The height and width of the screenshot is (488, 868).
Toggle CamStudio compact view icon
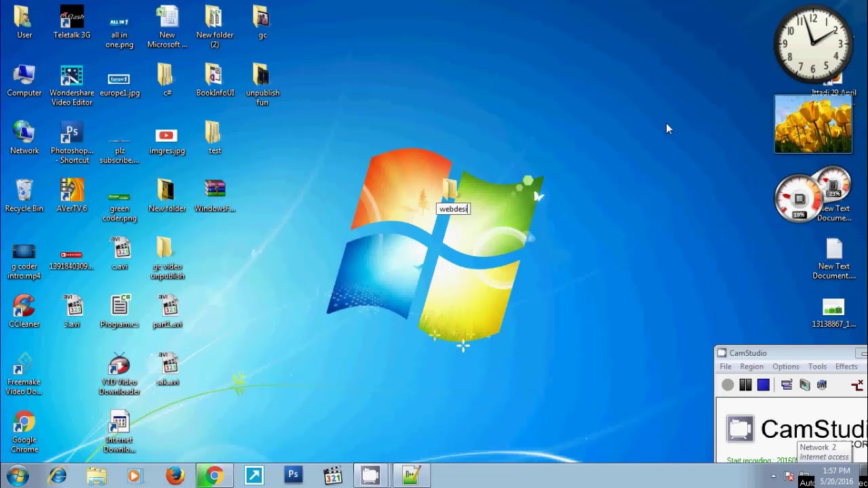787,385
